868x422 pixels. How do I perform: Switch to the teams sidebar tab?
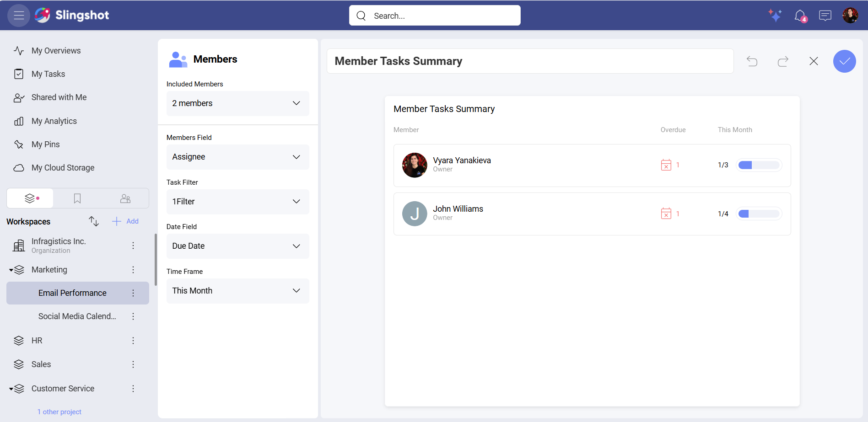click(x=125, y=198)
